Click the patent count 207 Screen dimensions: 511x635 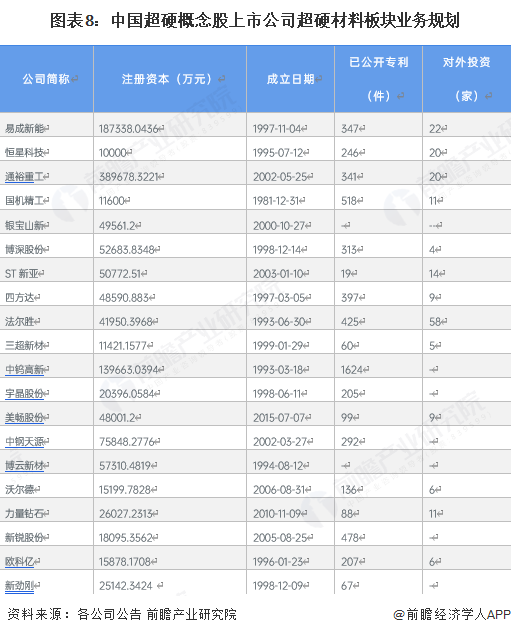pyautogui.click(x=350, y=562)
